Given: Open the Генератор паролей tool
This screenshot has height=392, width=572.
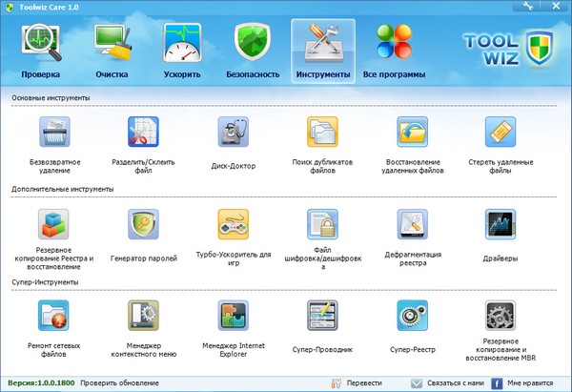Looking at the screenshot, I should [x=145, y=227].
